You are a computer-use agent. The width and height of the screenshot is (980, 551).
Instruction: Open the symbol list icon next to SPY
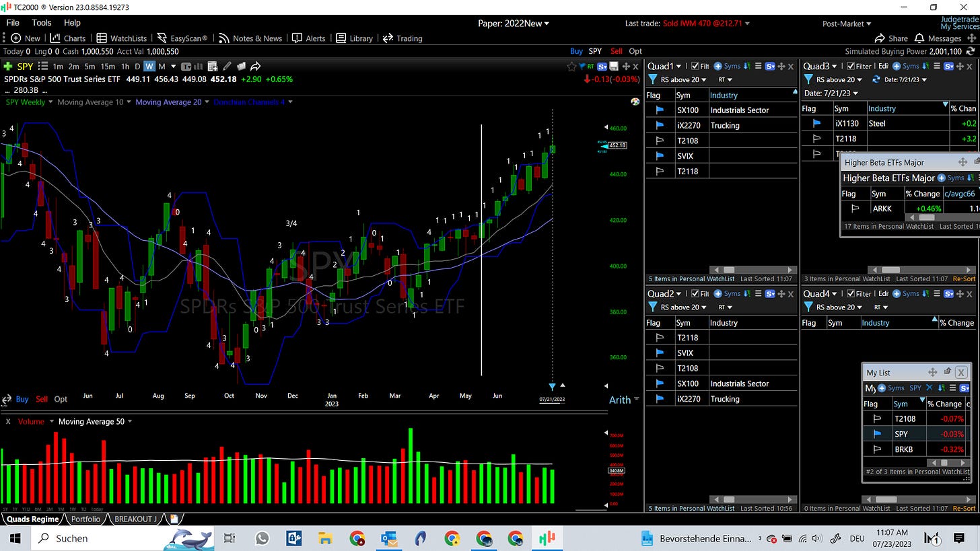pos(43,66)
